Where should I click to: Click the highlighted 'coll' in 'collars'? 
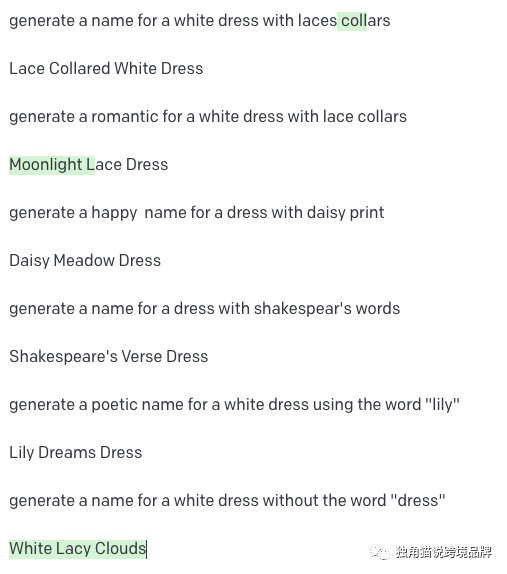coord(352,21)
